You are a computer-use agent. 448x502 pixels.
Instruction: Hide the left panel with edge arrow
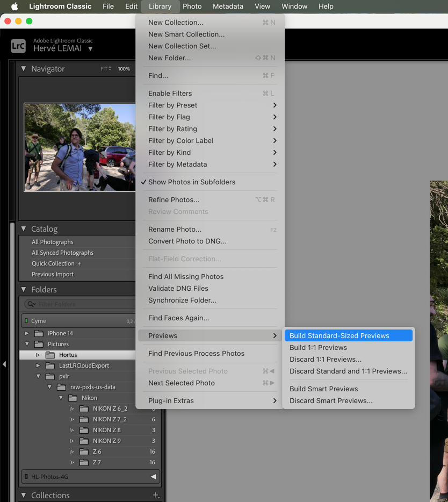tap(4, 364)
